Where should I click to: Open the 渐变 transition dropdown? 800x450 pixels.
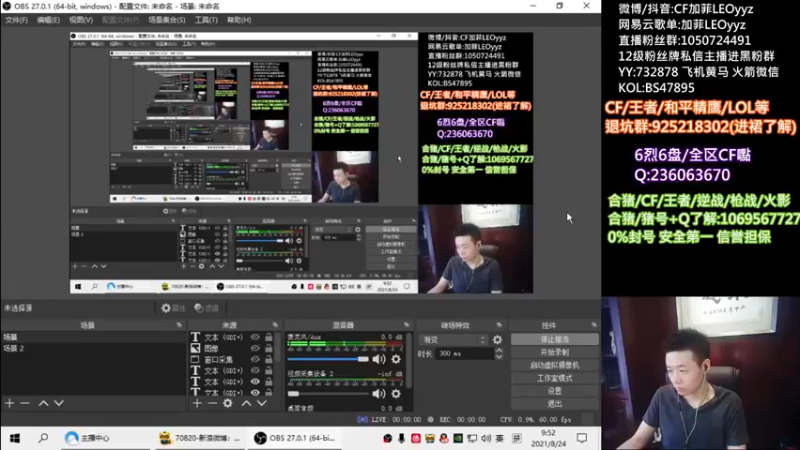[453, 339]
